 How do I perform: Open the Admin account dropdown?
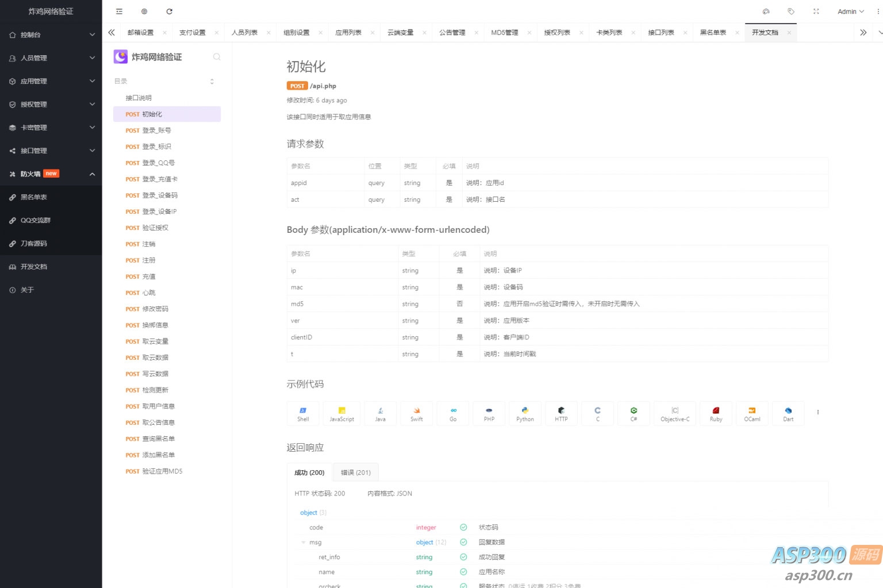coord(849,11)
